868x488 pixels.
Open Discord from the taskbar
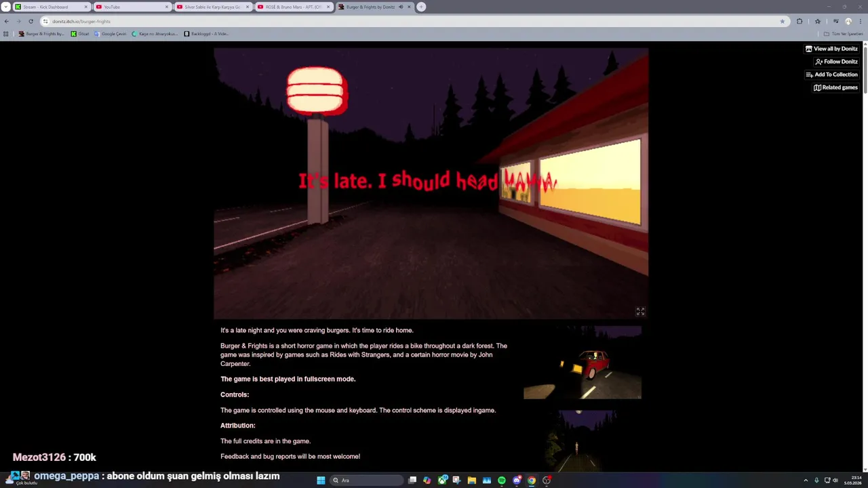[x=517, y=481]
